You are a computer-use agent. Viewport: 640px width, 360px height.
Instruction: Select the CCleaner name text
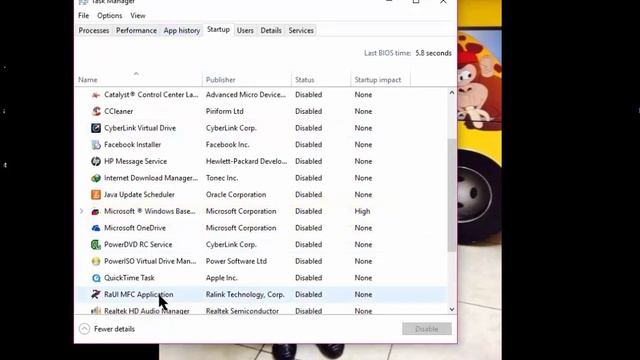click(x=118, y=111)
